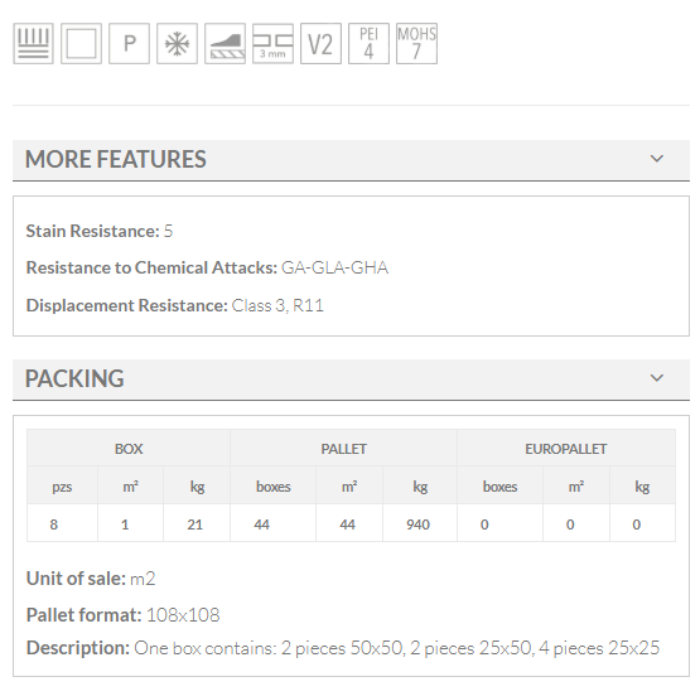
Task: Click the BOX column header
Action: (x=128, y=449)
